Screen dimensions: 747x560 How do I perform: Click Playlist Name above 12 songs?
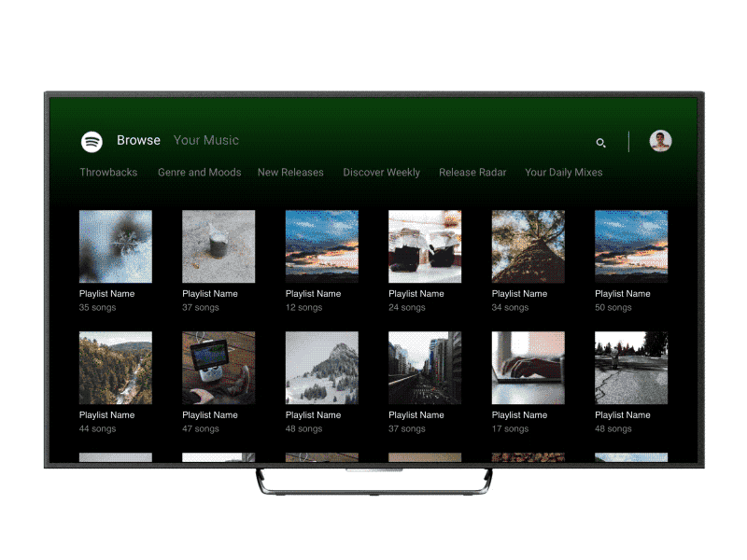click(314, 294)
